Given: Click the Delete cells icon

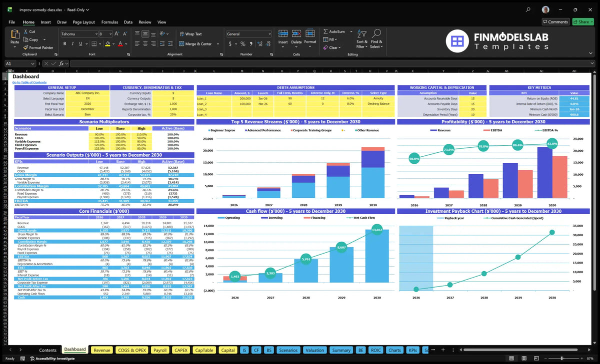Looking at the screenshot, I should pos(296,33).
